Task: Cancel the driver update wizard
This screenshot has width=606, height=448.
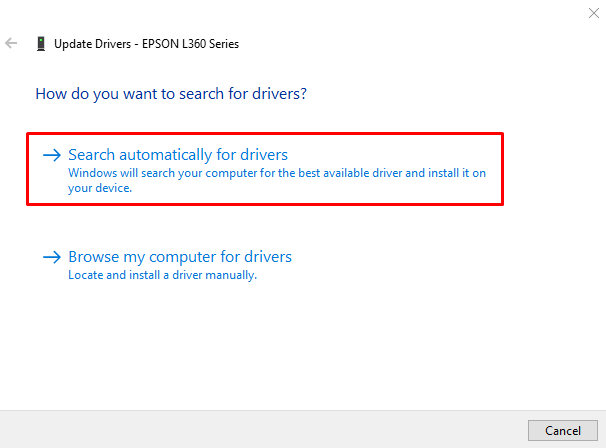Action: [x=563, y=431]
